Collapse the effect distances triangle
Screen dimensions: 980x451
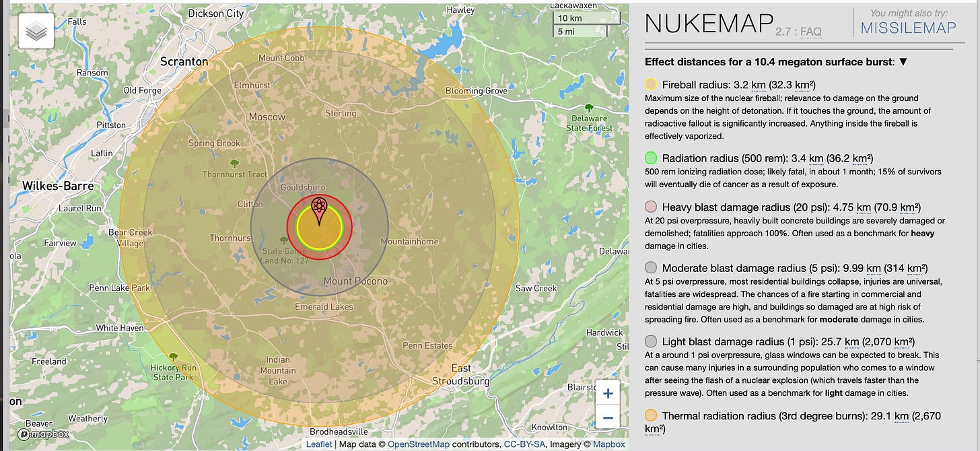click(x=903, y=62)
